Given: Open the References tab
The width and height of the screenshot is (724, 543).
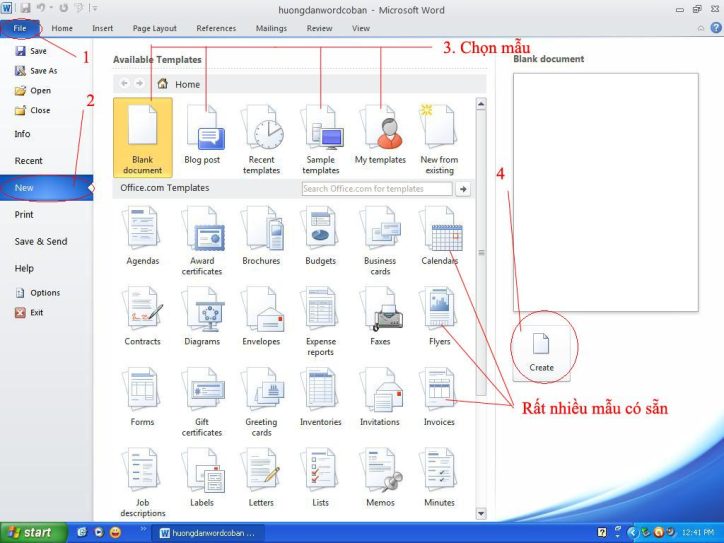Looking at the screenshot, I should (216, 28).
